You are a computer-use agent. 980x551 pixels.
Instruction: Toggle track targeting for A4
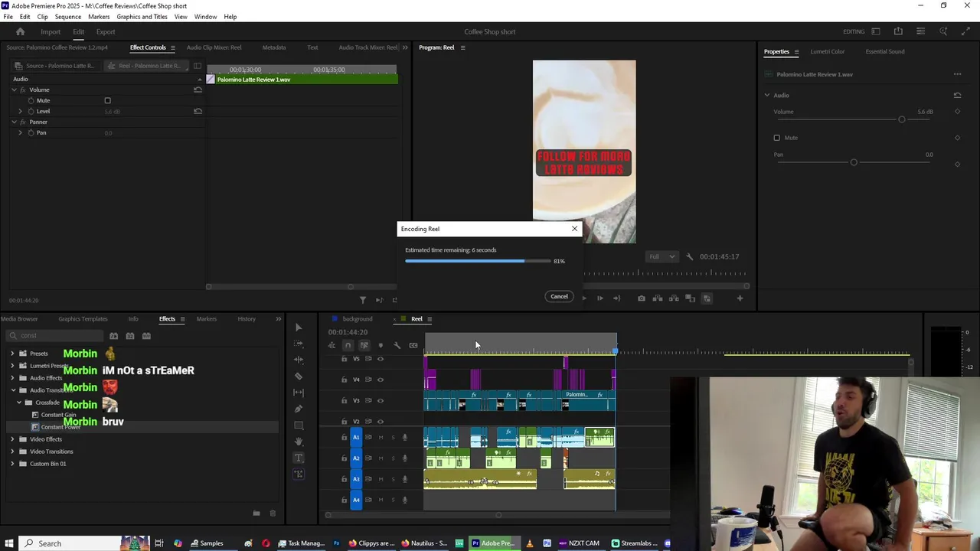tap(356, 500)
